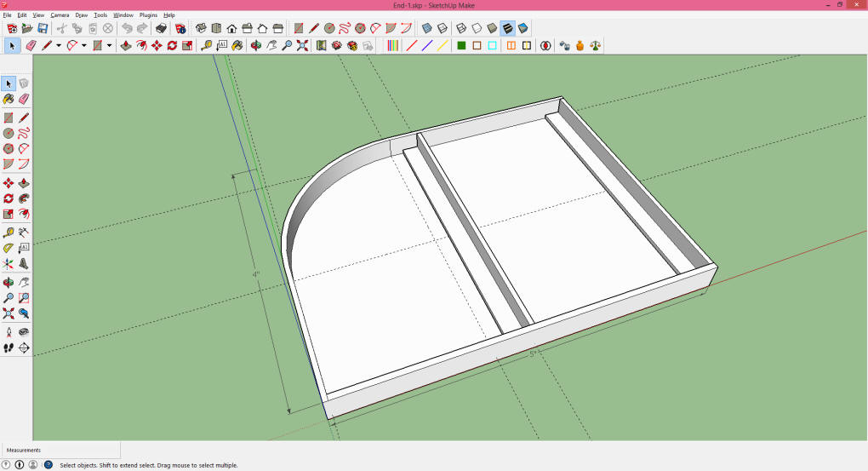Click the Iso standard view button
868x471 pixels.
click(x=201, y=28)
